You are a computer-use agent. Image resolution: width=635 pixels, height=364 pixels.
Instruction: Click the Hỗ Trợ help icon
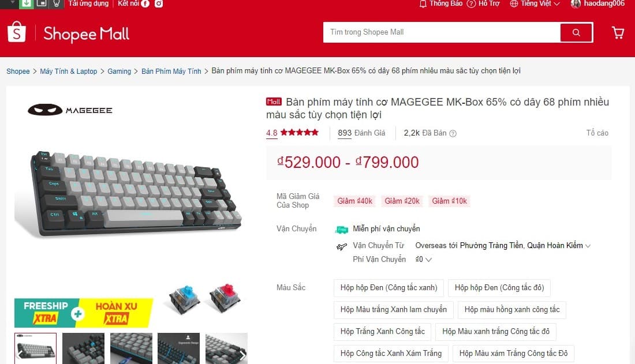point(471,4)
